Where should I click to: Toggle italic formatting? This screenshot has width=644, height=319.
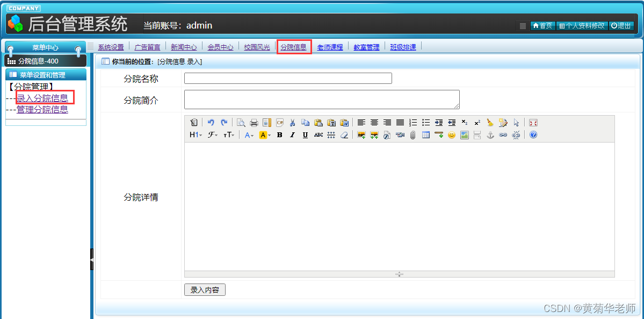click(292, 135)
